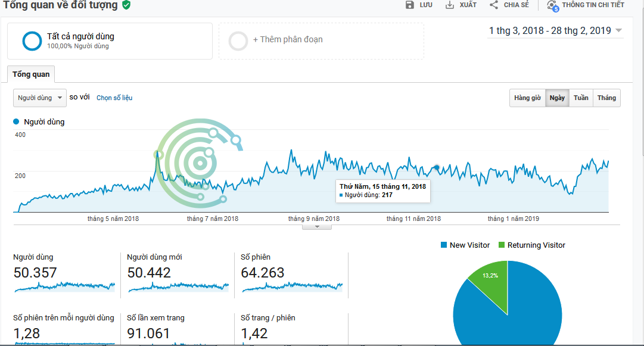
Task: Click the Người dùng mới 50.442 value
Action: pyautogui.click(x=149, y=273)
